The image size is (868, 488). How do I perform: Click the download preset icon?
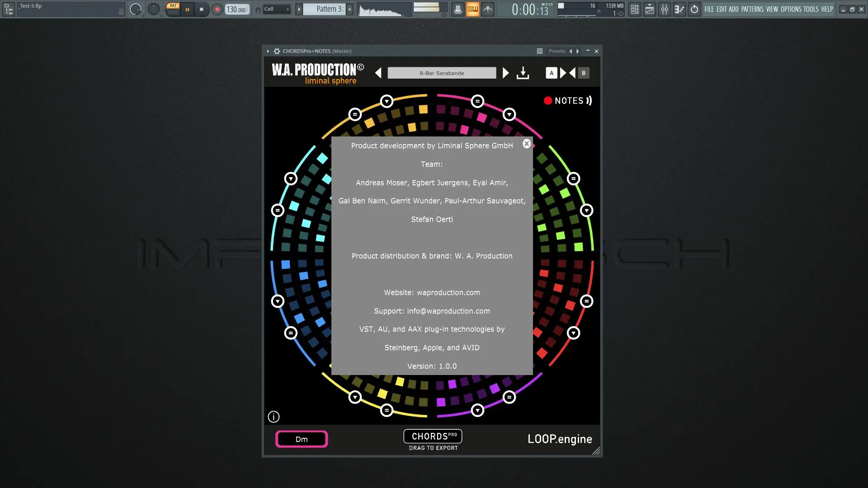tap(523, 73)
